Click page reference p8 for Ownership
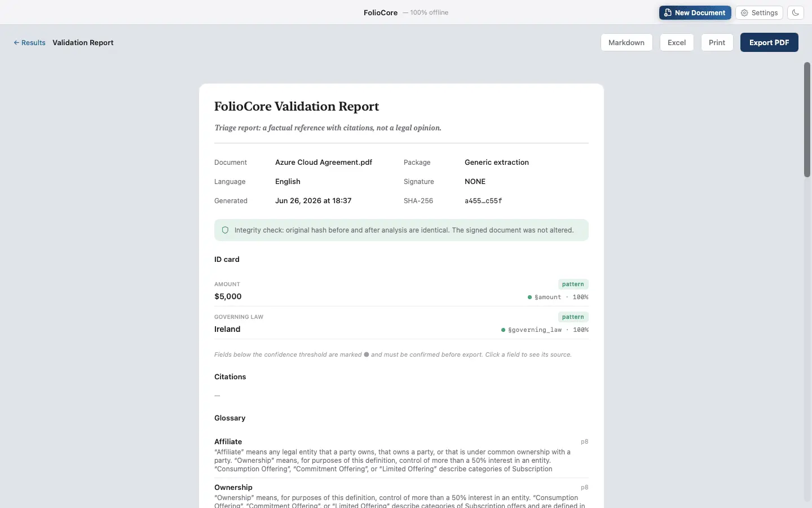Screen dimensions: 812x508 584,487
